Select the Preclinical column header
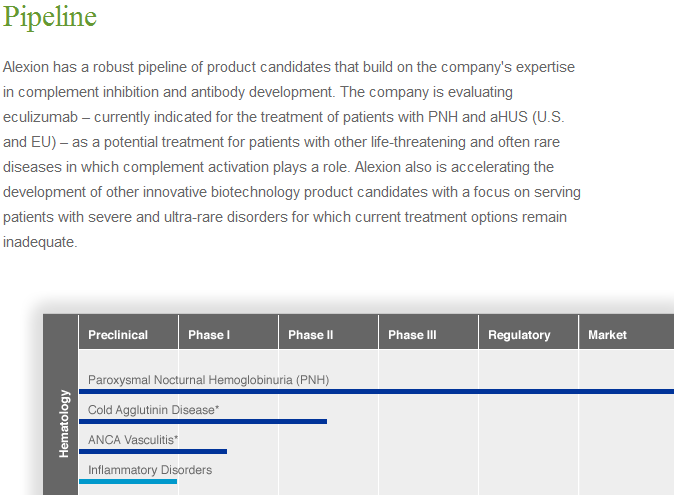This screenshot has width=674, height=495. pyautogui.click(x=129, y=332)
